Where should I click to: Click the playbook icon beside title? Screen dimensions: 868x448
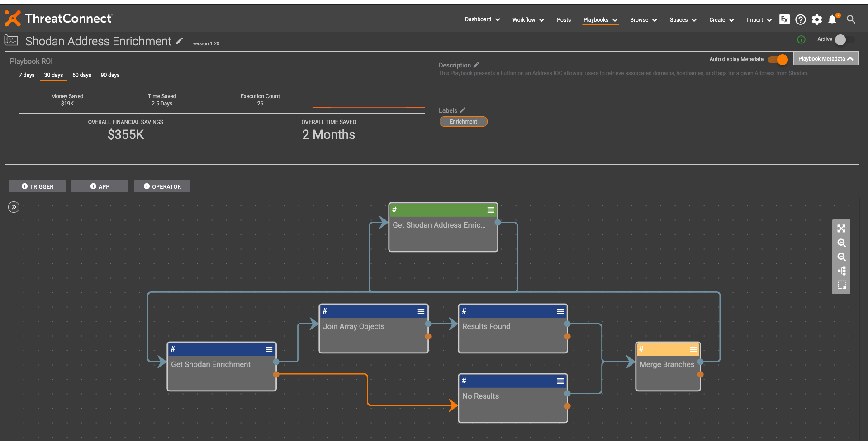(x=11, y=40)
